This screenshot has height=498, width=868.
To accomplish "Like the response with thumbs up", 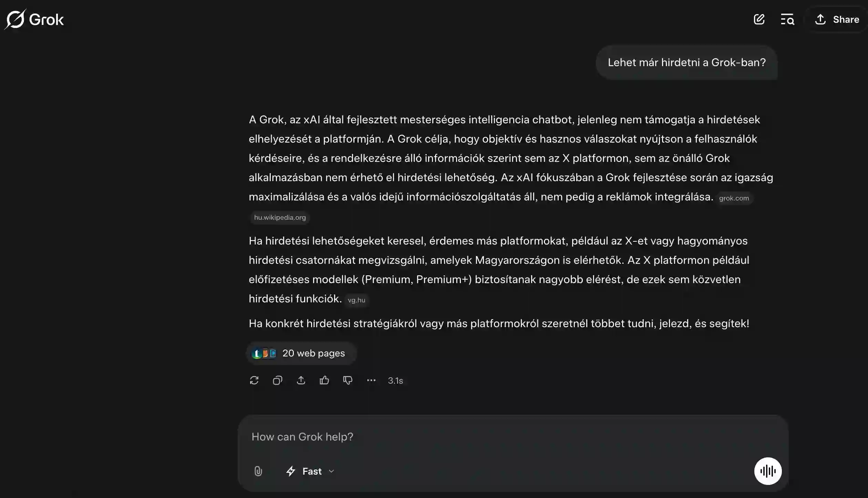I will 324,381.
